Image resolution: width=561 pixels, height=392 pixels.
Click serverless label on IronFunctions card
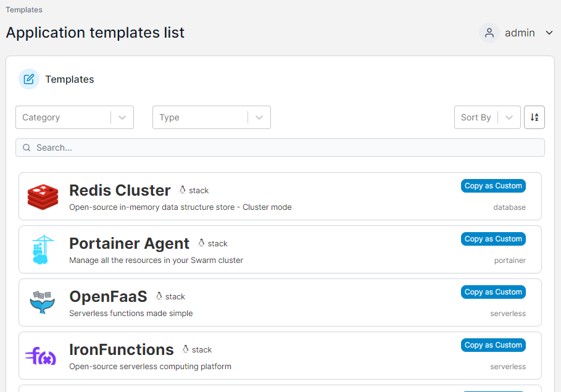pos(508,367)
